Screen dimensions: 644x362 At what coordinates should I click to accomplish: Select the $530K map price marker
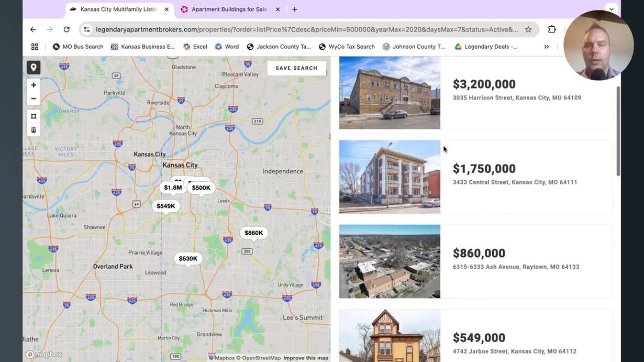[x=188, y=259]
